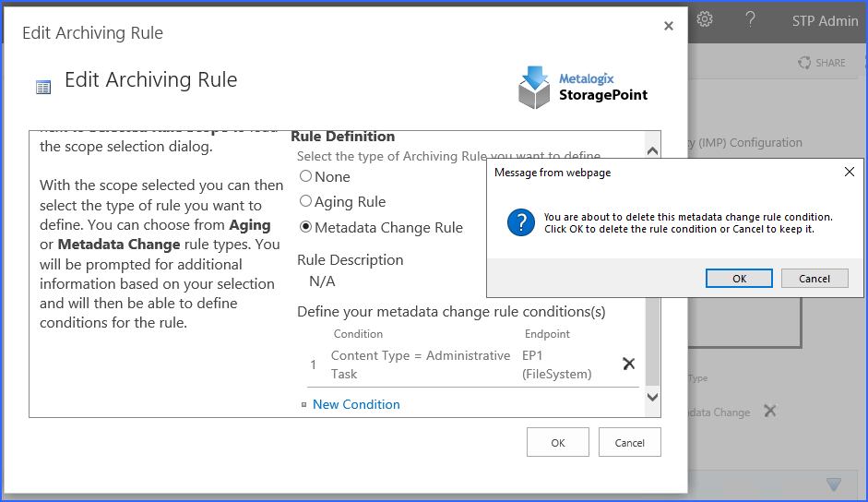Click the X icon beside Metadata Change in background
This screenshot has width=868, height=502.
pyautogui.click(x=770, y=411)
